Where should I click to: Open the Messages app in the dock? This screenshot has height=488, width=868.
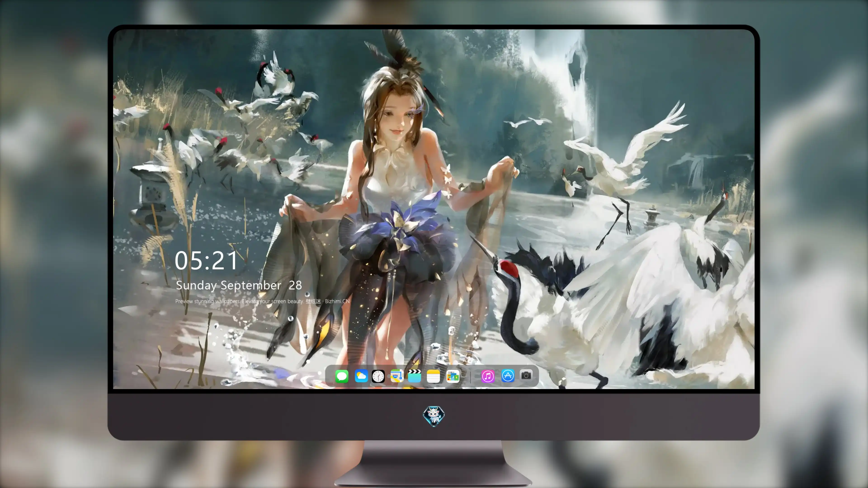pos(342,376)
